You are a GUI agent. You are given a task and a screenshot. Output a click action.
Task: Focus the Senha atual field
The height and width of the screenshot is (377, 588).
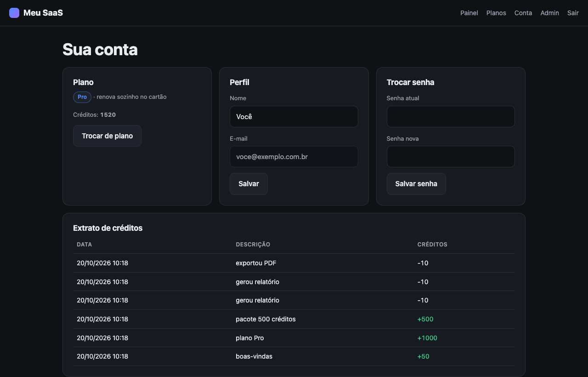(x=451, y=117)
